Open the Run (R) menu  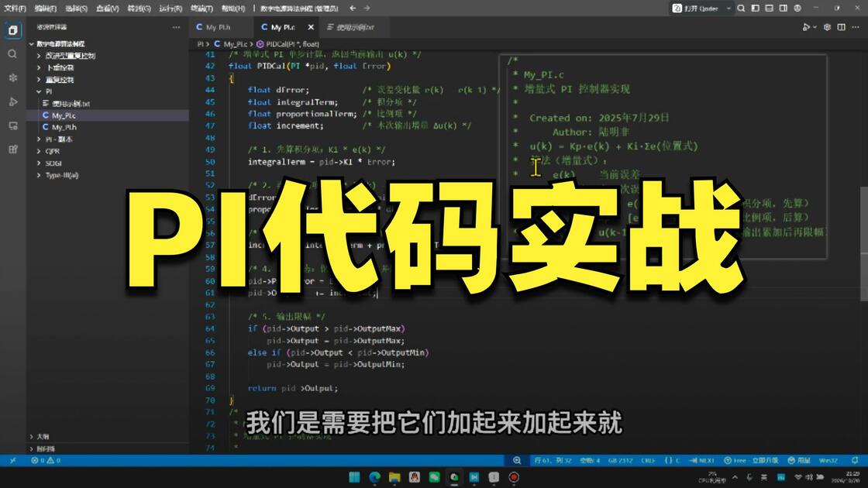[x=170, y=9]
